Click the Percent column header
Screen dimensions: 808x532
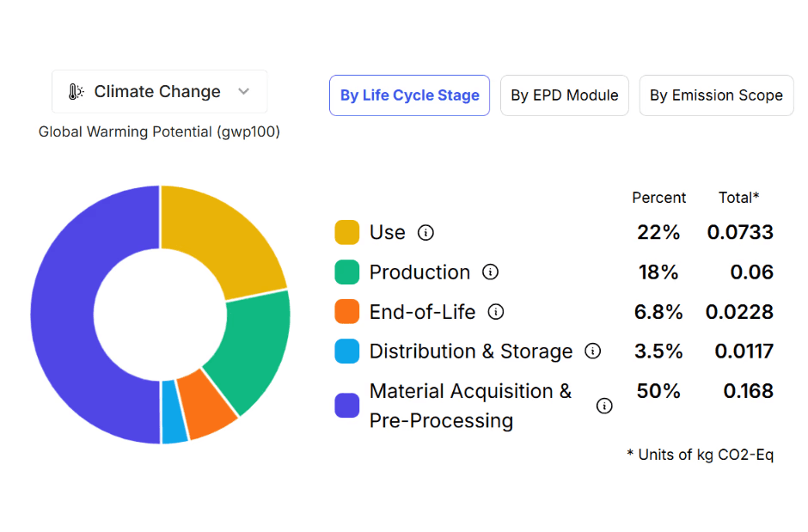tap(659, 198)
